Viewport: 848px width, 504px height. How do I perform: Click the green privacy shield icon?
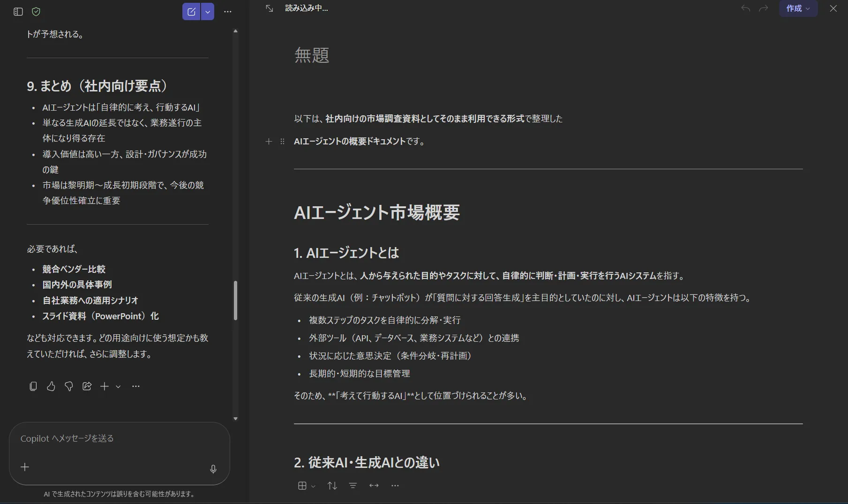pos(36,12)
